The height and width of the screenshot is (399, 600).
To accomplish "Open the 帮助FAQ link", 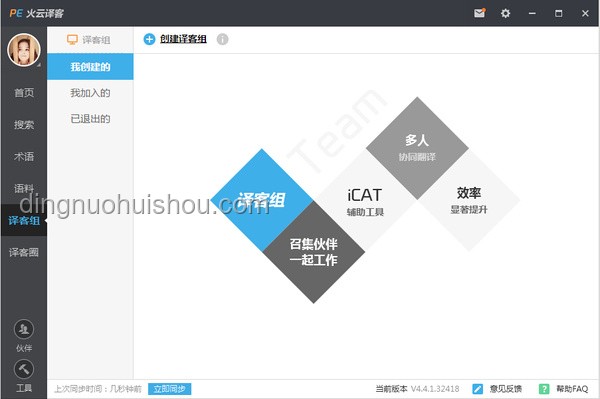I will [572, 389].
